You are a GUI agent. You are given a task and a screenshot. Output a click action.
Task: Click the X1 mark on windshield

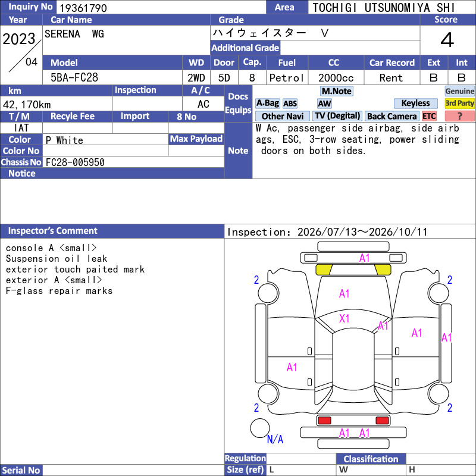pyautogui.click(x=344, y=318)
